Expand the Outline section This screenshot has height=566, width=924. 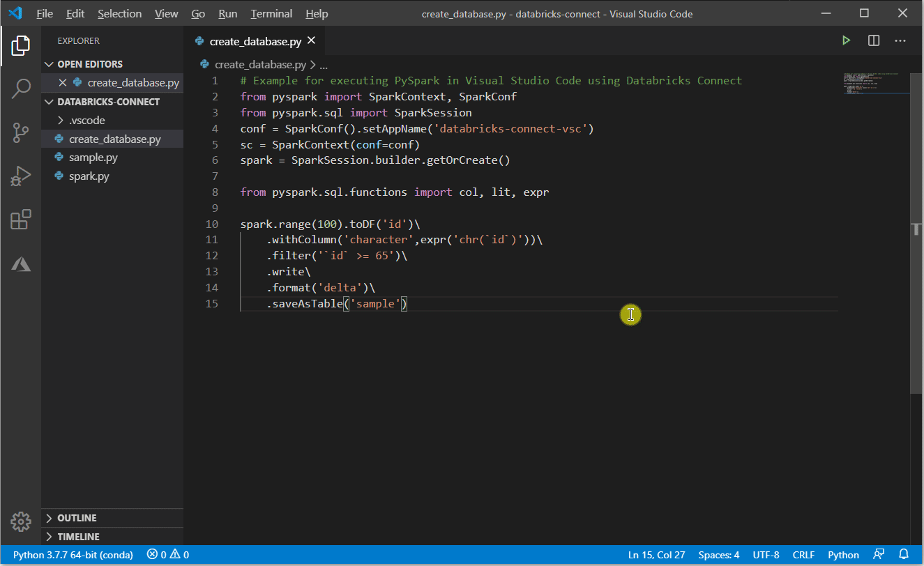click(112, 518)
